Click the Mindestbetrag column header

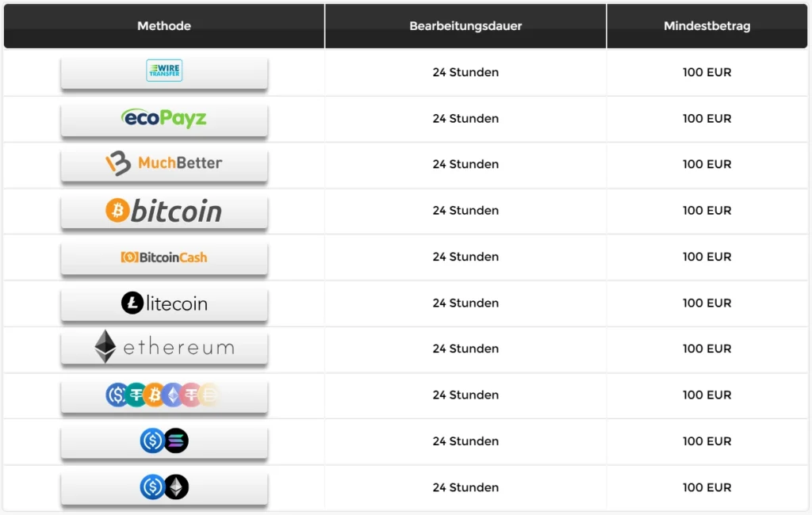click(707, 26)
